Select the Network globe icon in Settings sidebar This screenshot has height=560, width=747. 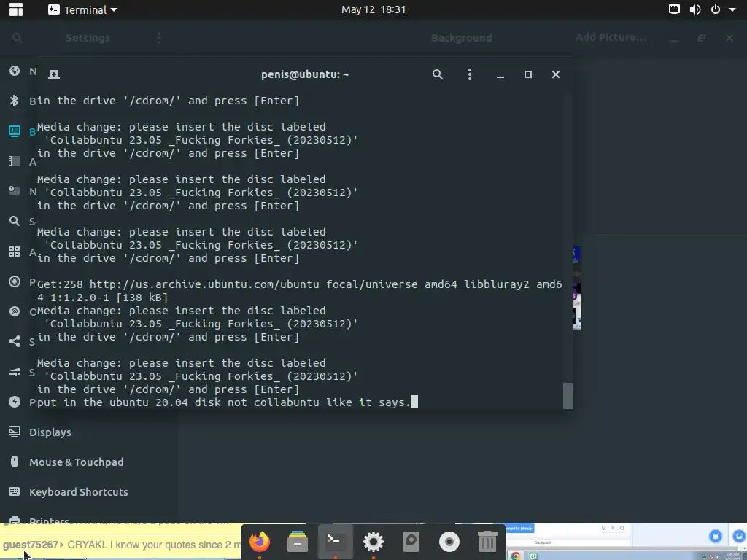(x=15, y=71)
